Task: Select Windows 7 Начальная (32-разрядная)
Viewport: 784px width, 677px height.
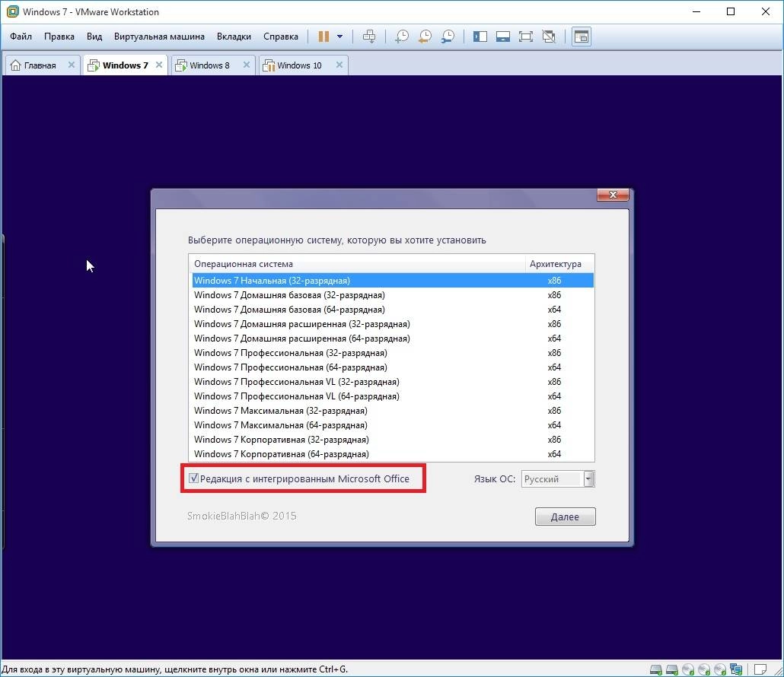Action: pos(393,280)
